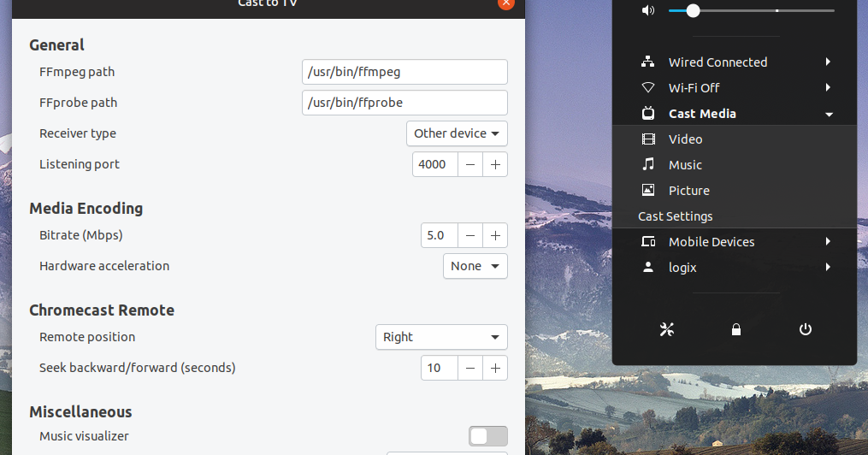Click the Bitrate 5.0 value field
The height and width of the screenshot is (455, 868).
coord(440,235)
